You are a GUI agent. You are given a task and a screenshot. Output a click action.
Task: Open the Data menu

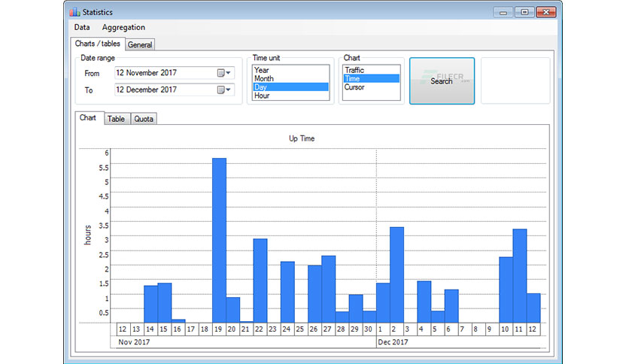[82, 27]
